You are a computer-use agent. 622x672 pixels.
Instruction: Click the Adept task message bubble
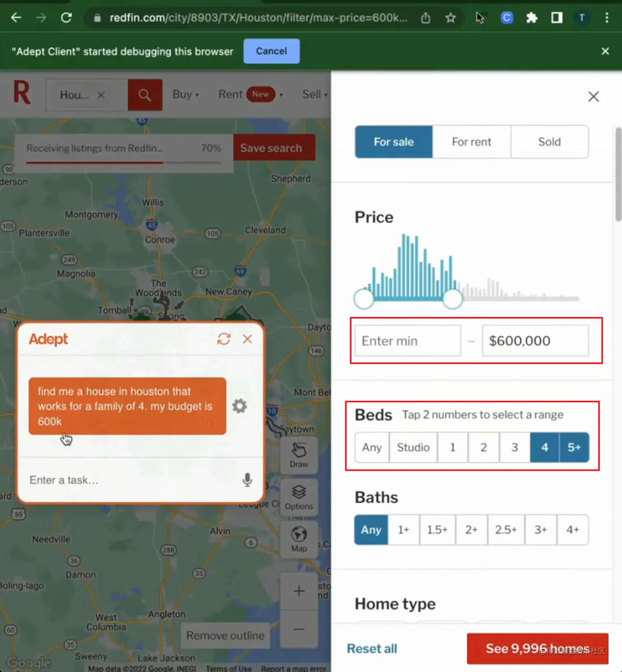[x=127, y=406]
